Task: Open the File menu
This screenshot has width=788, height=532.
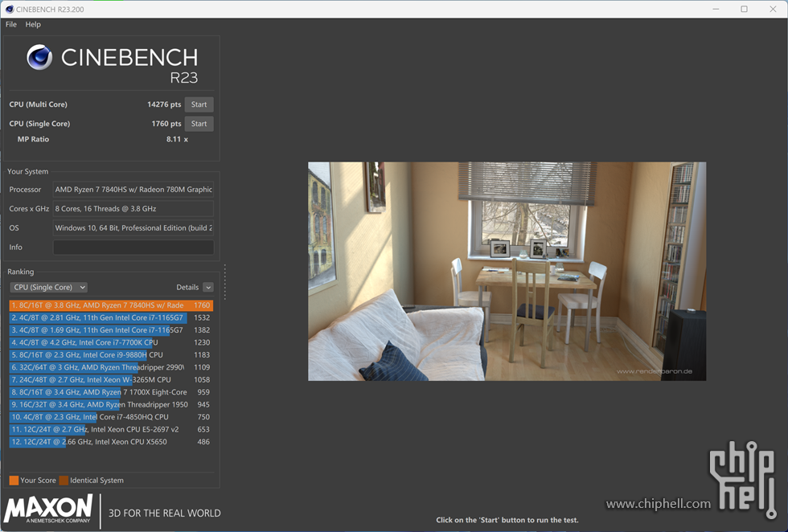Action: tap(11, 24)
